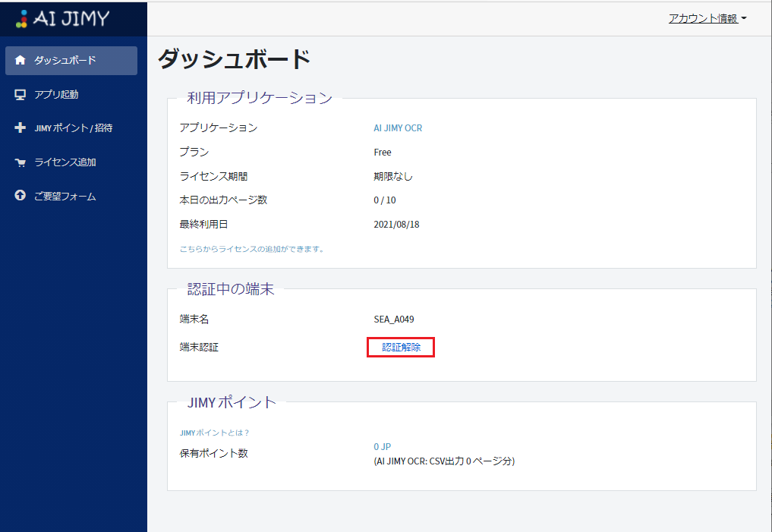Click the 期限なし license period value
The height and width of the screenshot is (532, 772).
(x=393, y=176)
